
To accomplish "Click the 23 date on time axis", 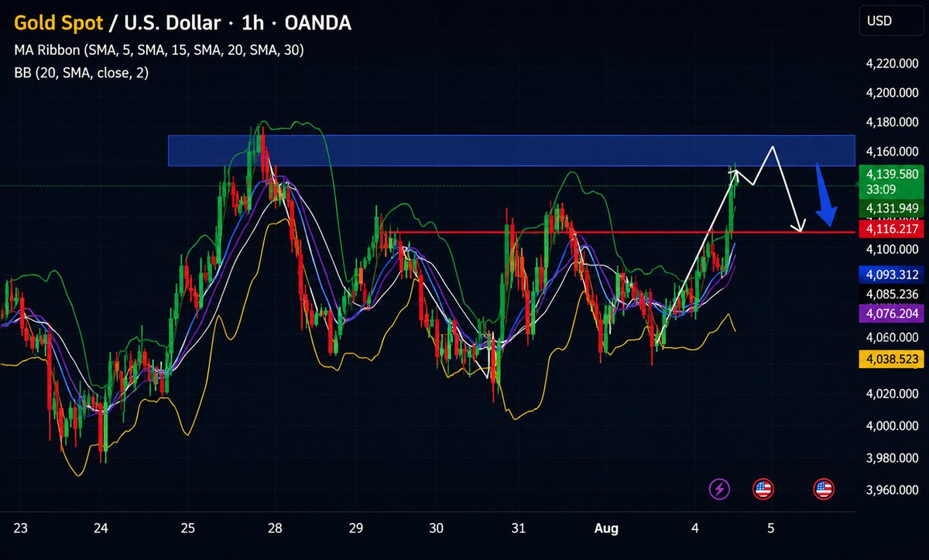I will click(21, 529).
